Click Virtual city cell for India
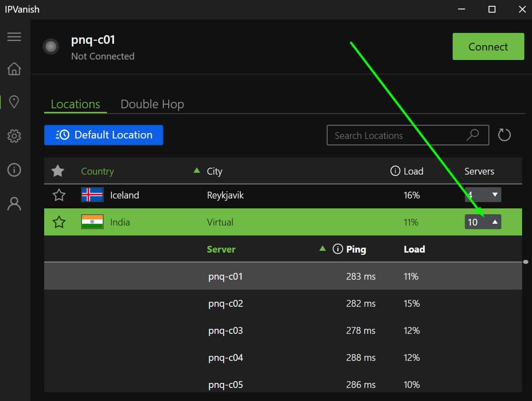 [x=220, y=222]
